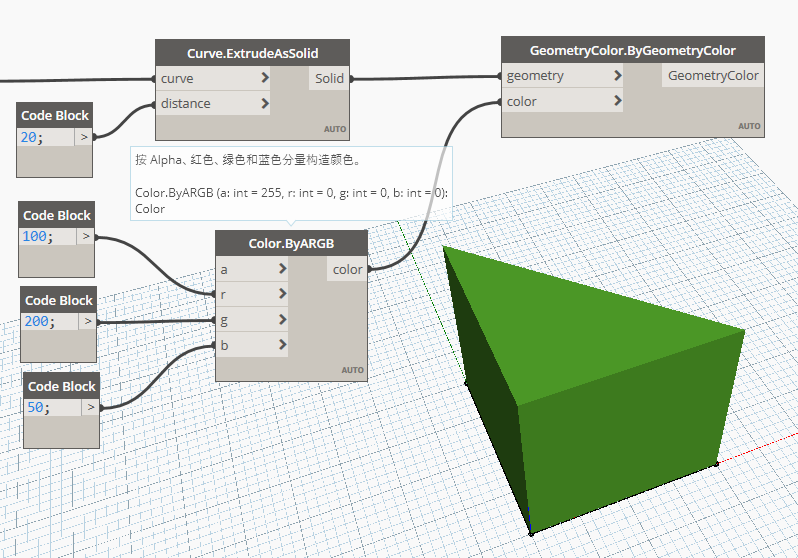Click AUTO lacing label on GeometryColor node
Viewport: 798px width, 558px height.
(x=749, y=126)
